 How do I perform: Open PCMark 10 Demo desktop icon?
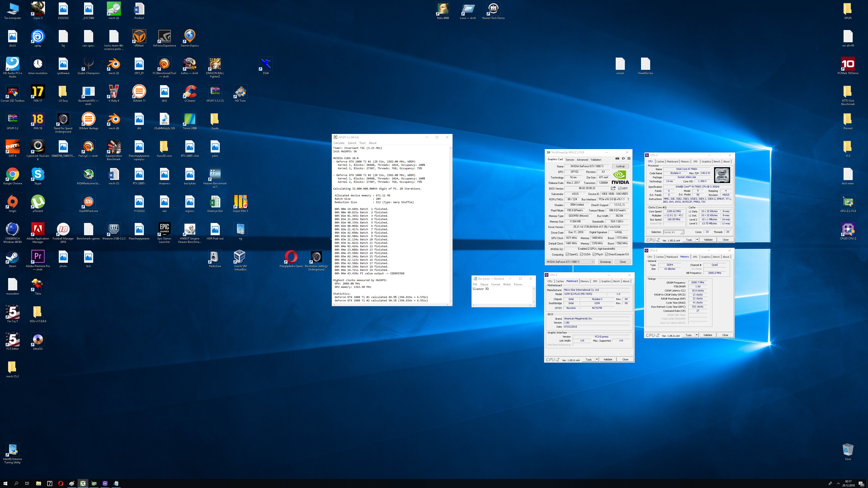pyautogui.click(x=848, y=66)
